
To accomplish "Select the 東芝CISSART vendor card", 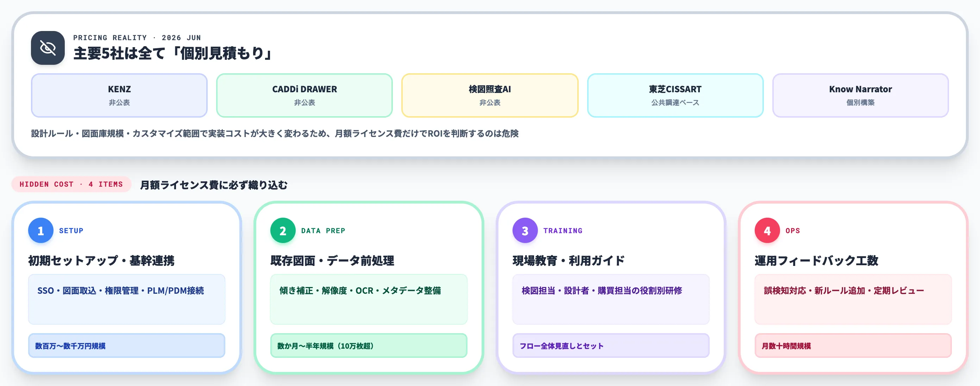I will pos(675,95).
